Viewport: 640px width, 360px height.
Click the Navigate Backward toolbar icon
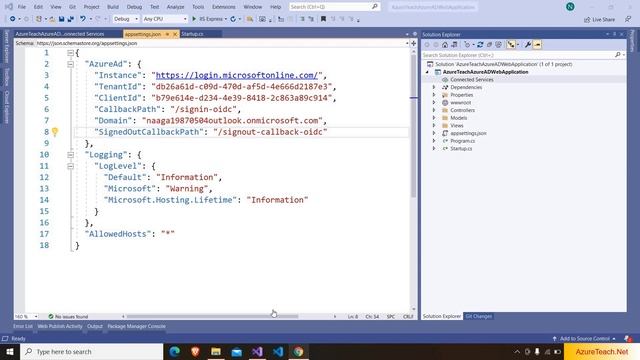point(13,19)
